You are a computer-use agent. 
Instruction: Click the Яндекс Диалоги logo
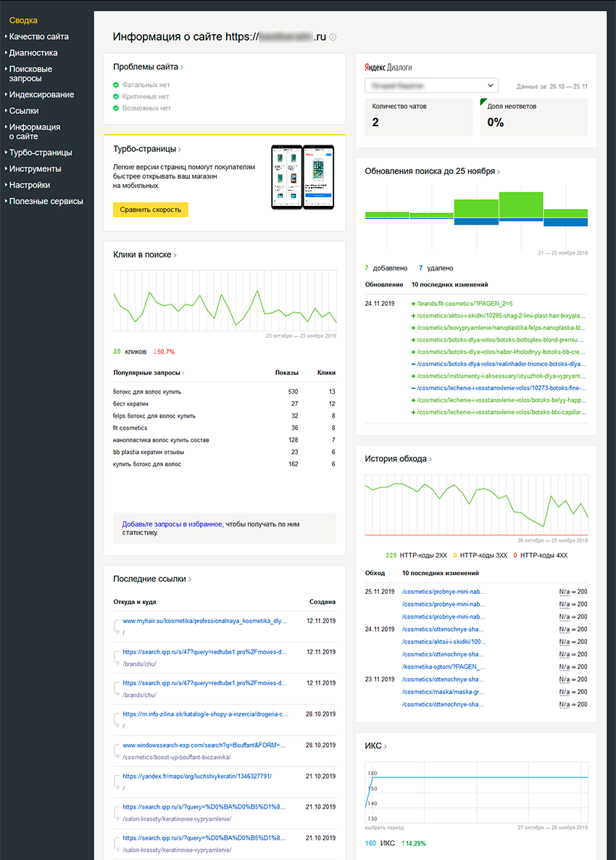388,67
